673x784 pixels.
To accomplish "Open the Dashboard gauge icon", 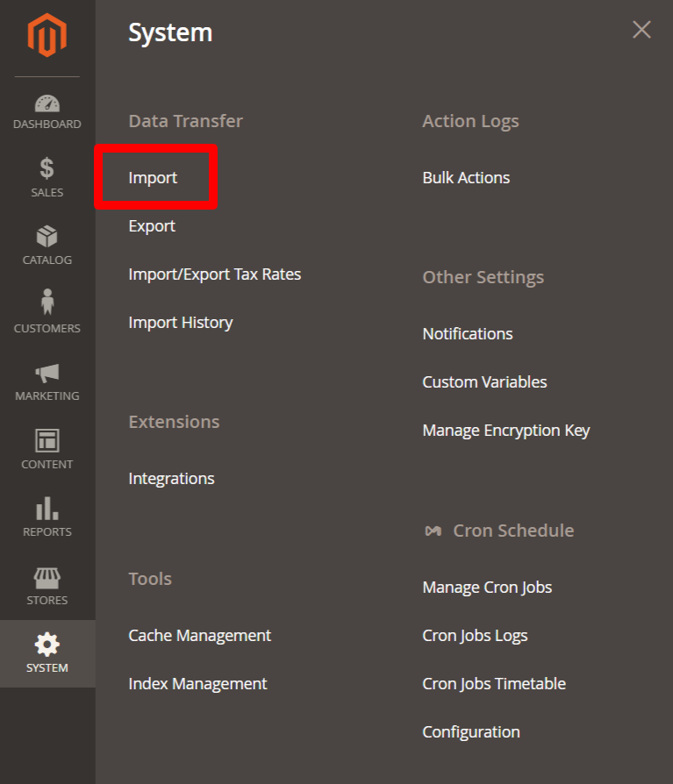I will 47,103.
